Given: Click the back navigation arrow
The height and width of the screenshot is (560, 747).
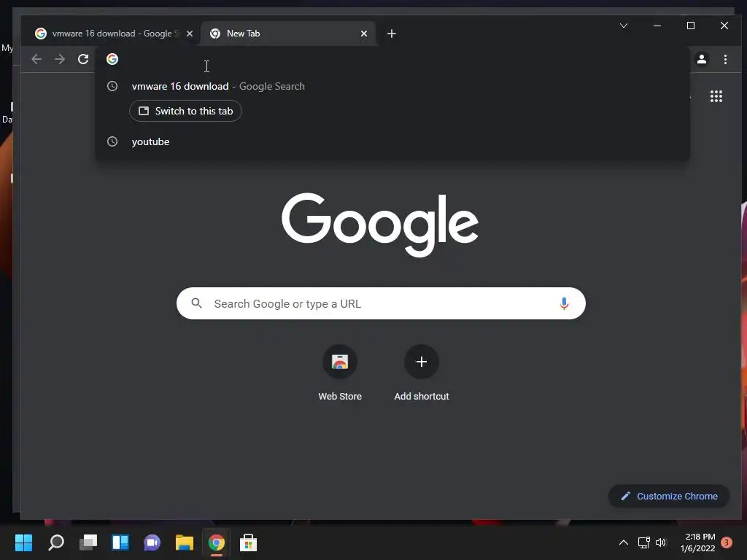Looking at the screenshot, I should [x=36, y=59].
